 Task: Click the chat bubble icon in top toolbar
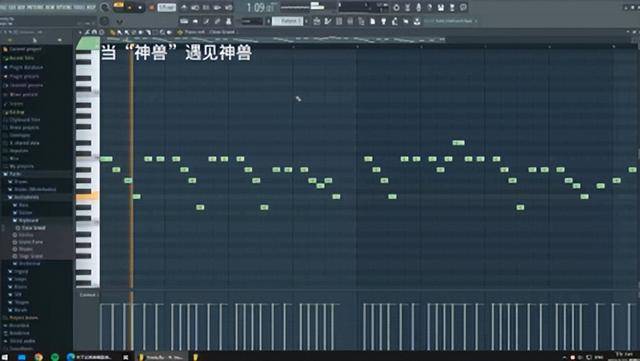[x=463, y=7]
